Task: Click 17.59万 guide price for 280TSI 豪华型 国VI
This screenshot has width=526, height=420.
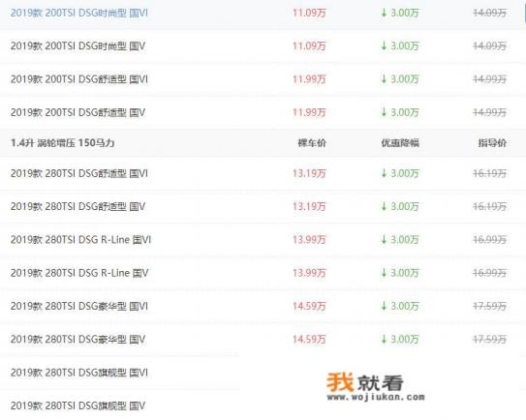Action: [x=490, y=306]
